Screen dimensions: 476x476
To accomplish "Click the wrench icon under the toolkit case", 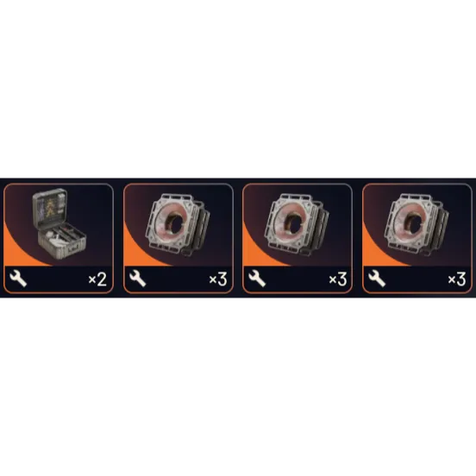I will pyautogui.click(x=18, y=279).
